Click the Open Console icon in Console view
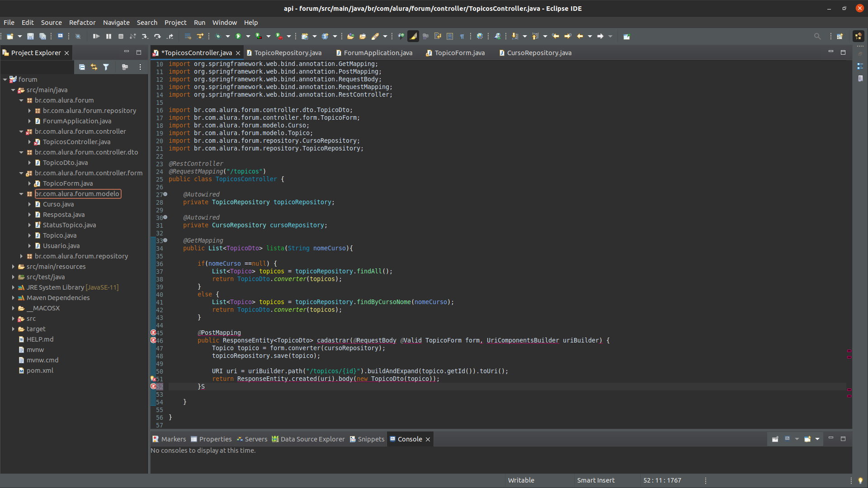 pyautogui.click(x=808, y=439)
